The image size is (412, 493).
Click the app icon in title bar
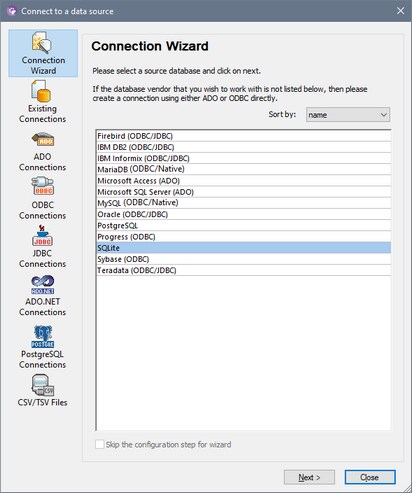[11, 11]
